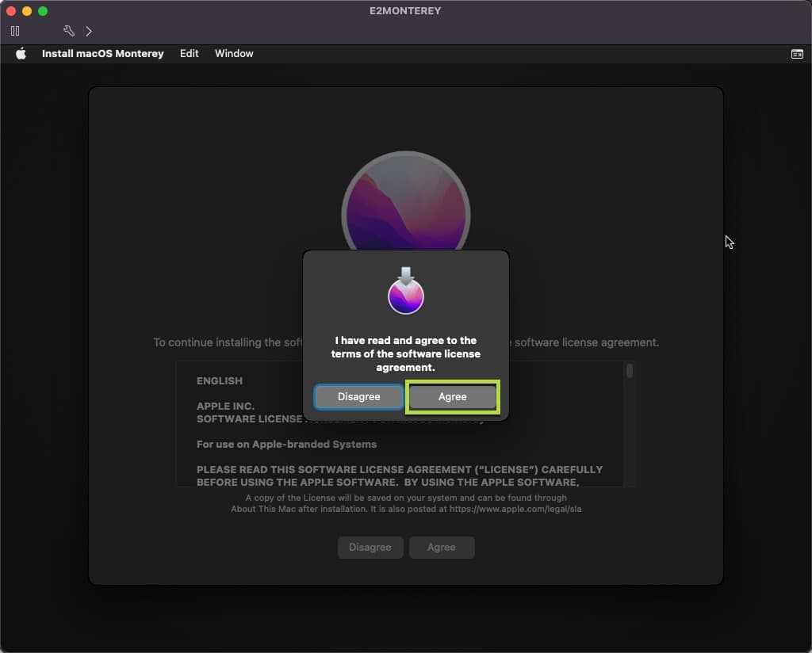
Task: Click the "PLEASE READ THIS SOFTWARE LICENSE AGREEMENT" line
Action: (x=400, y=470)
